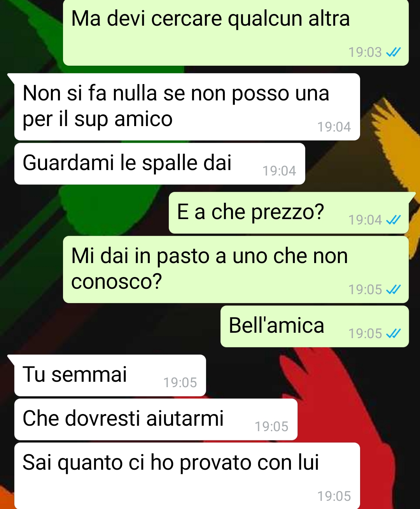Tap 19:05 timestamp on "Che dovresti aiutarmi"
This screenshot has width=420, height=509.
tap(271, 427)
